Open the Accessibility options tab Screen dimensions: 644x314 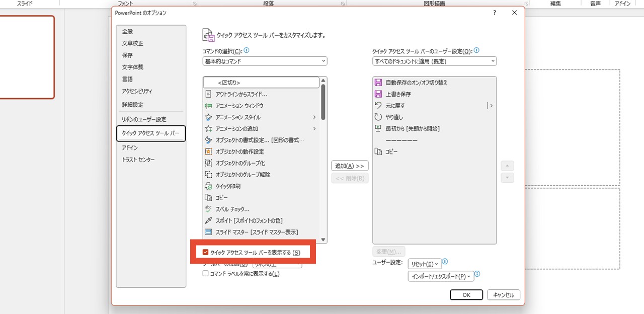[151, 91]
